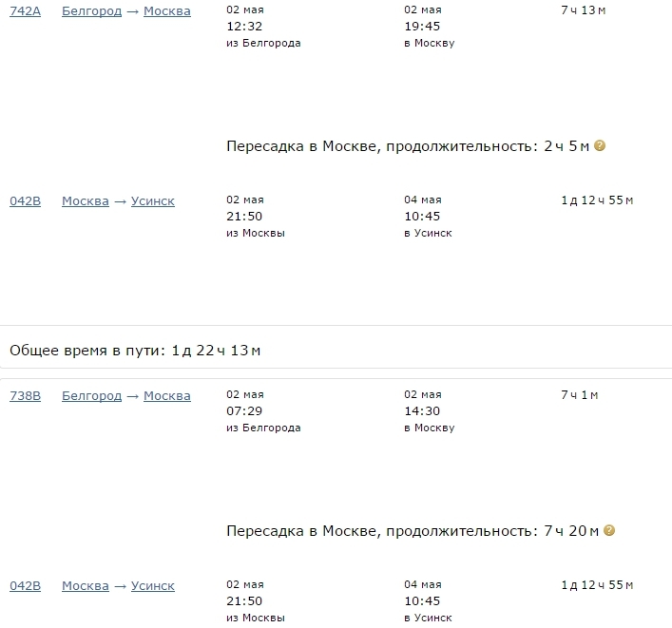This screenshot has height=628, width=672.
Task: Open the bottom-most 042B train link
Action: pyautogui.click(x=26, y=585)
